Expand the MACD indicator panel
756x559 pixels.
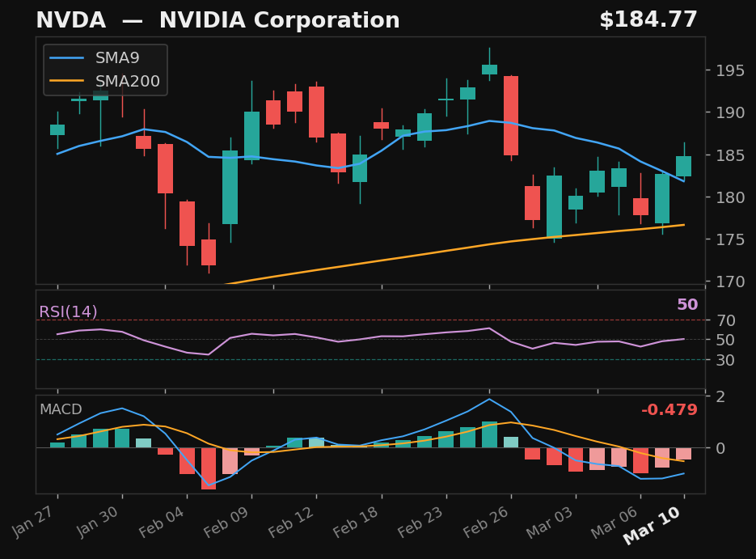[61, 410]
